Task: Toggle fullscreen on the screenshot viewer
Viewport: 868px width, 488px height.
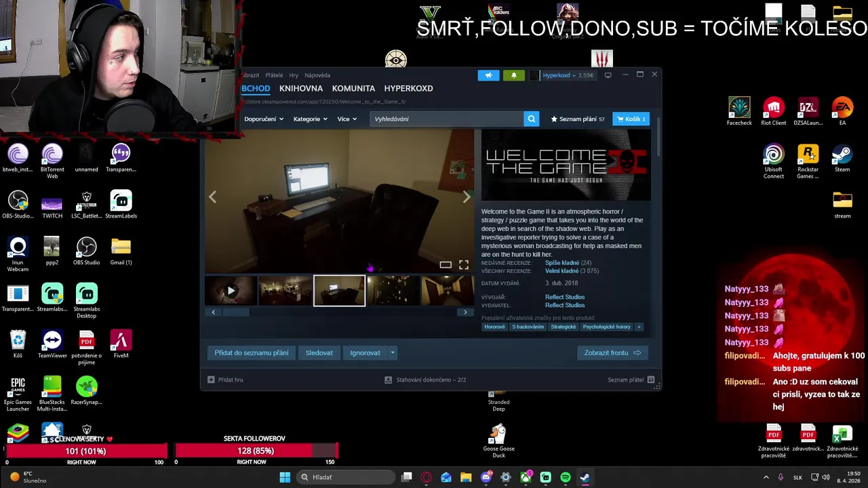Action: (x=464, y=265)
